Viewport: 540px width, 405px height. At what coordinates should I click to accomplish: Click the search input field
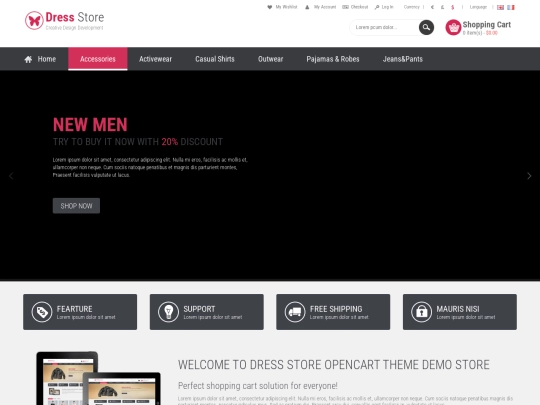(x=384, y=27)
